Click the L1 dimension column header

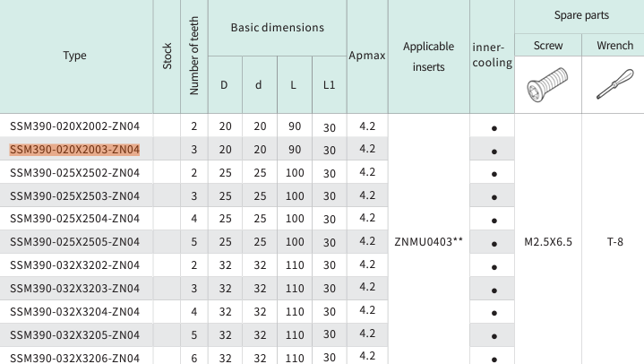pyautogui.click(x=330, y=85)
